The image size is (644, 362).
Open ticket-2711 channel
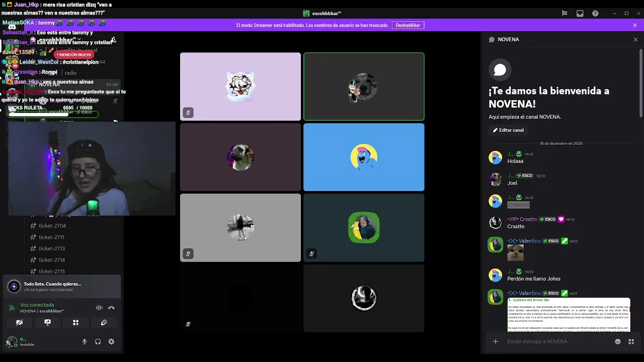click(x=52, y=237)
